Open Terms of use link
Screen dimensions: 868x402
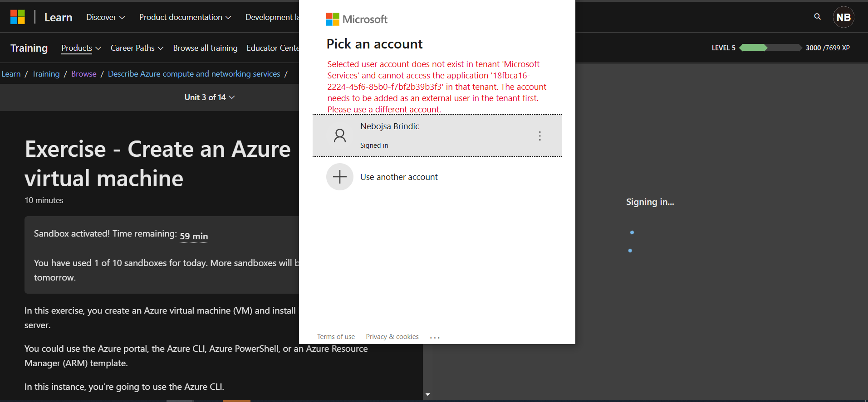click(x=336, y=337)
